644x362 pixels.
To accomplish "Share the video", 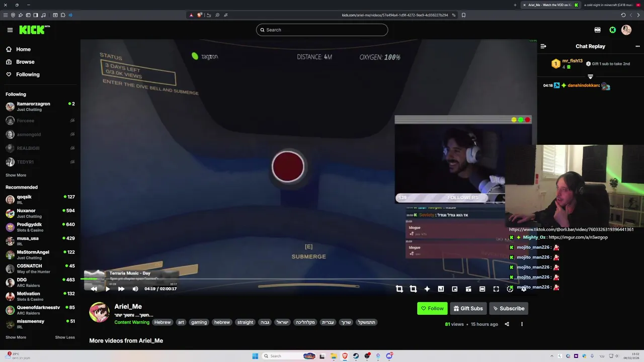I will pyautogui.click(x=507, y=324).
